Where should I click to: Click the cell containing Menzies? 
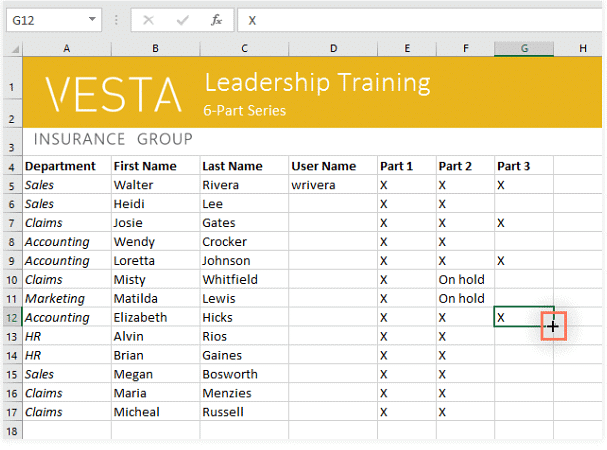tap(244, 393)
